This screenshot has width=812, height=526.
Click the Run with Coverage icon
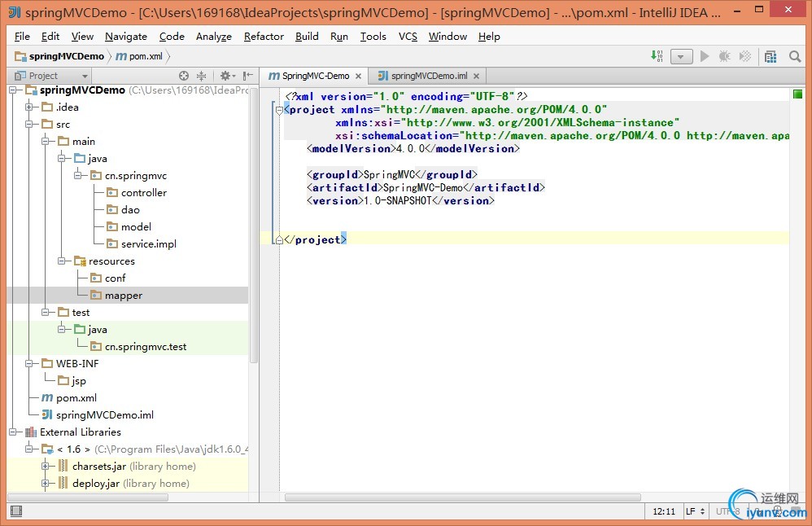744,56
